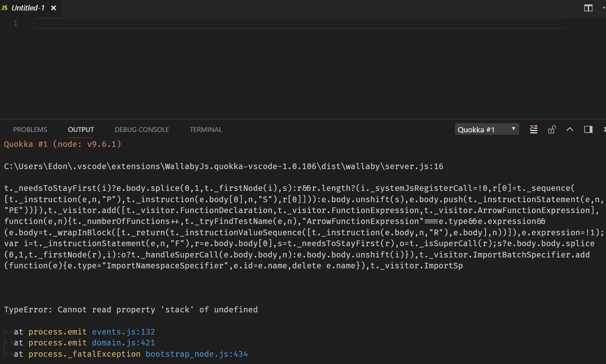Open the Quokka #1 output channel dropdown
606x364 pixels.
pos(486,129)
